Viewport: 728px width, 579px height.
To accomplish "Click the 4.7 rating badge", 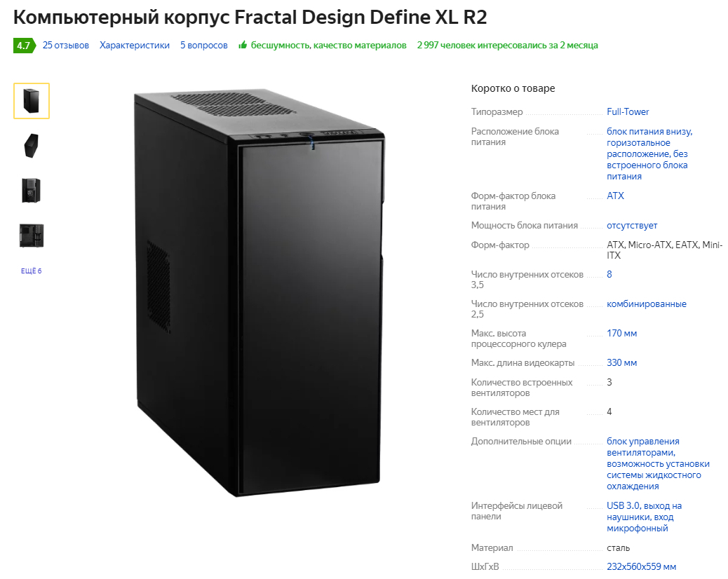I will [x=24, y=46].
